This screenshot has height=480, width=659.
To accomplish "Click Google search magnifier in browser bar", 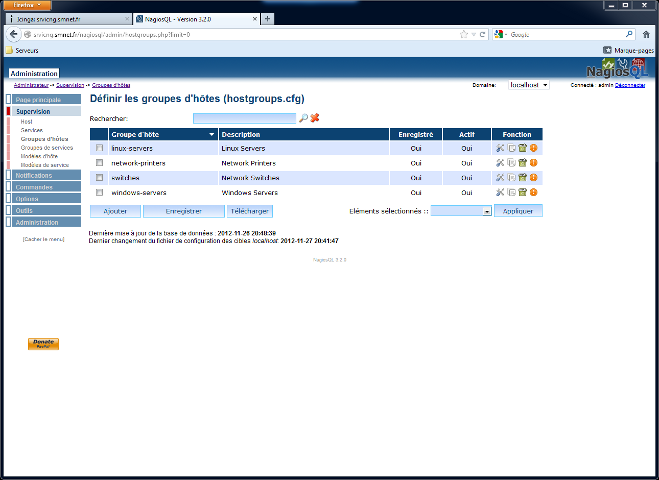I will [x=629, y=34].
